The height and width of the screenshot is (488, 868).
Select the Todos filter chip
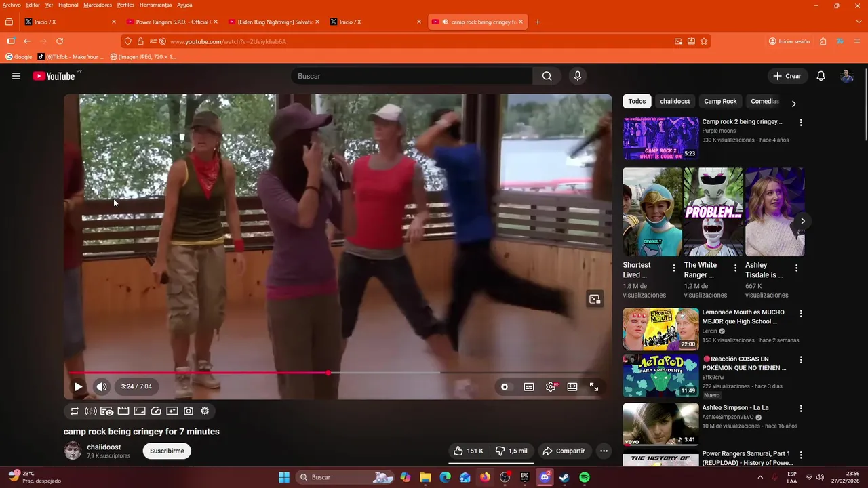click(637, 101)
